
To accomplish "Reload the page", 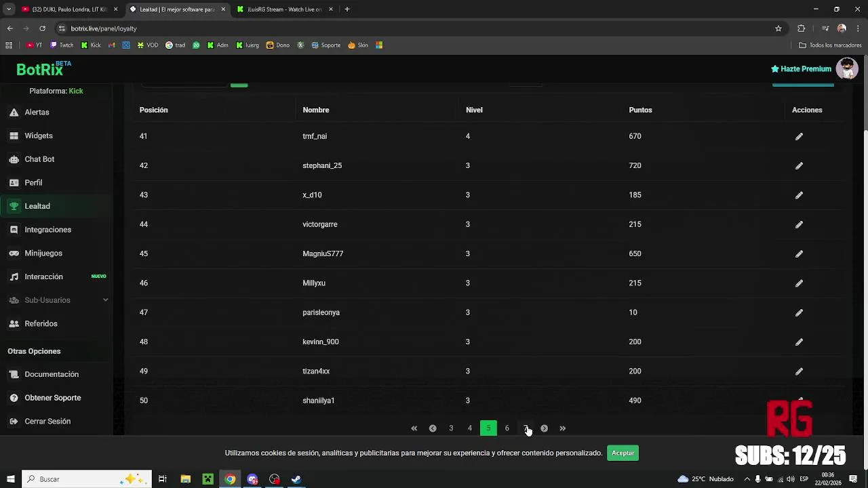I will tap(42, 28).
